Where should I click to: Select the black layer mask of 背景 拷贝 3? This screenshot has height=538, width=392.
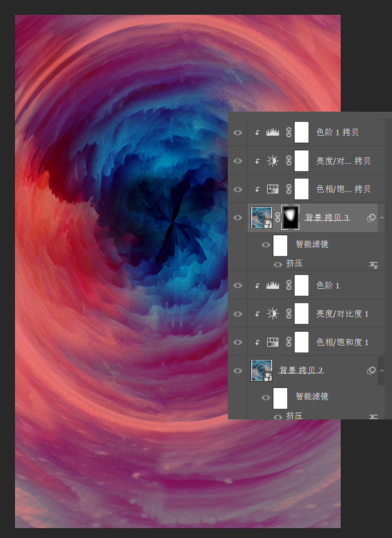290,217
